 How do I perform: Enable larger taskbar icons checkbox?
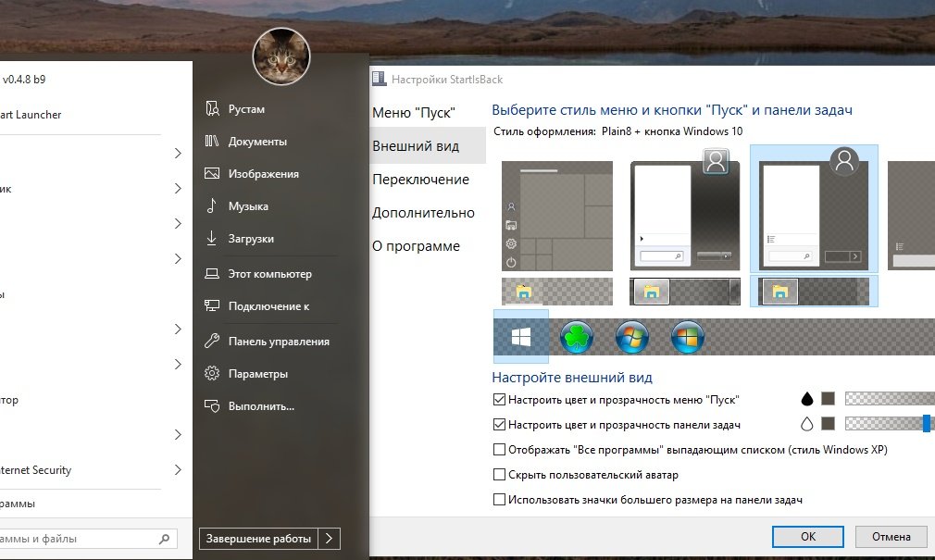click(499, 500)
